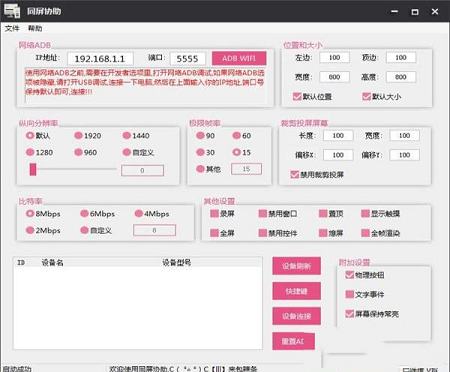Click the port field showing 5555
450x372 pixels.
[x=188, y=59]
